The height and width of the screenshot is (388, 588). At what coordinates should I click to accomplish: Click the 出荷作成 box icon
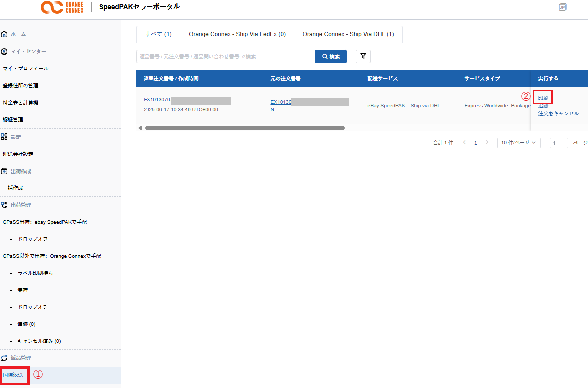coord(4,171)
